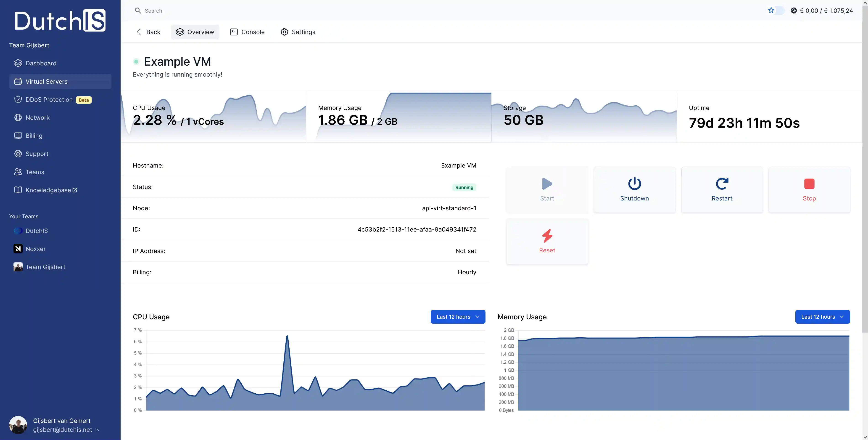Click the CPU Usage stat card
The image size is (868, 440).
(213, 117)
